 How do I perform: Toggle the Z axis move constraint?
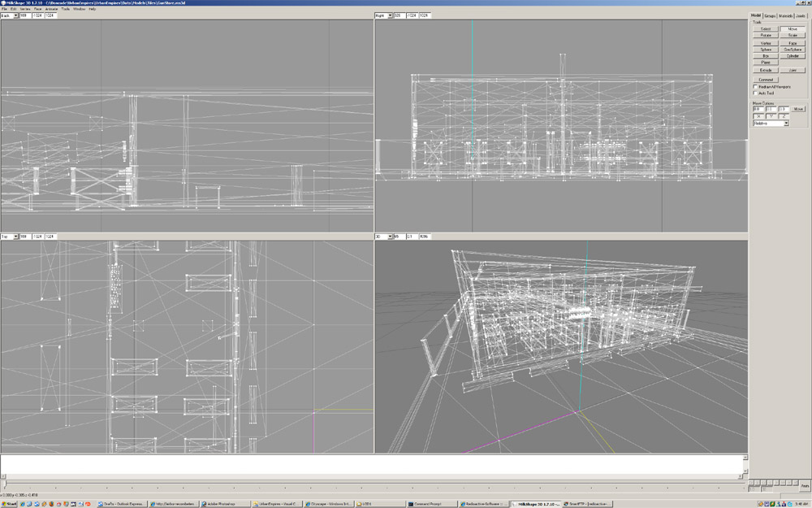coord(783,116)
